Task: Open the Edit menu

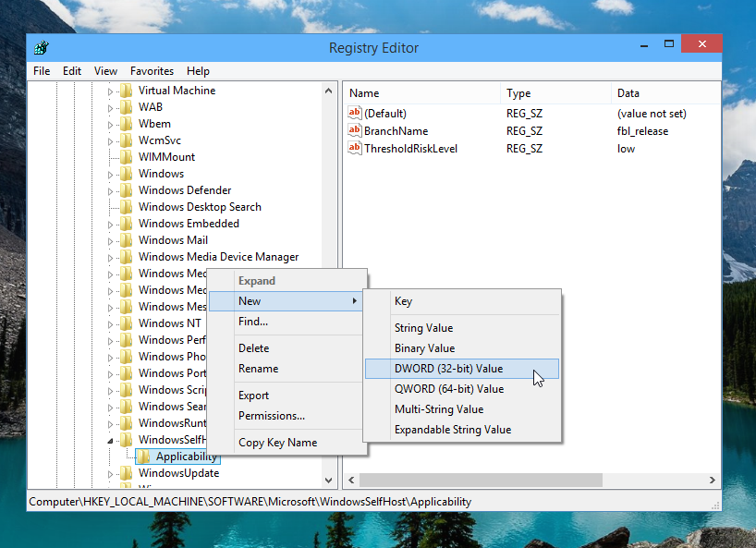Action: [72, 71]
